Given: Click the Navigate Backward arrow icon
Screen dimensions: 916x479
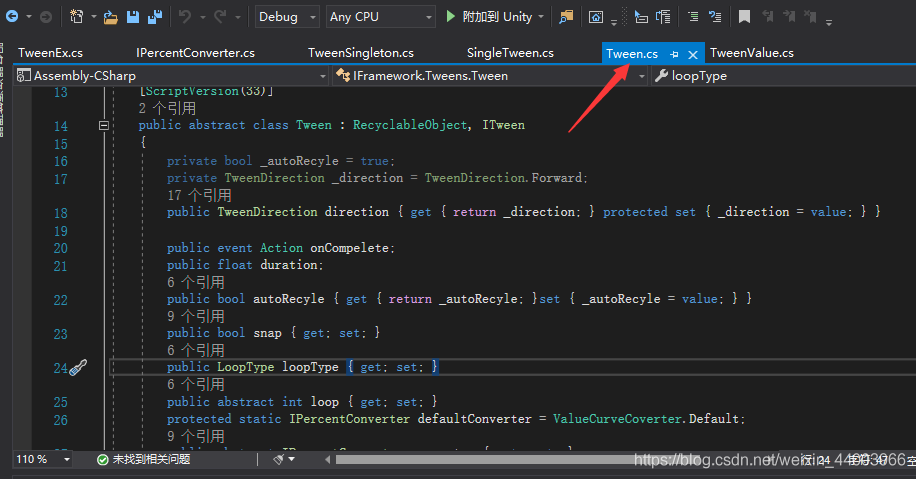Looking at the screenshot, I should 12,16.
